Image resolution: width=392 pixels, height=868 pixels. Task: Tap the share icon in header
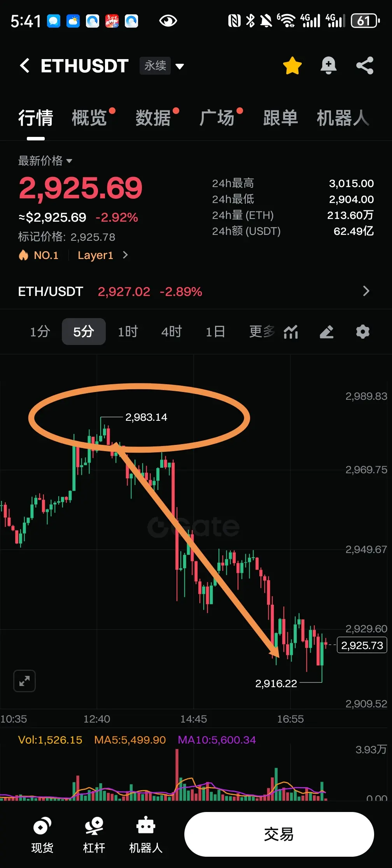tap(365, 65)
